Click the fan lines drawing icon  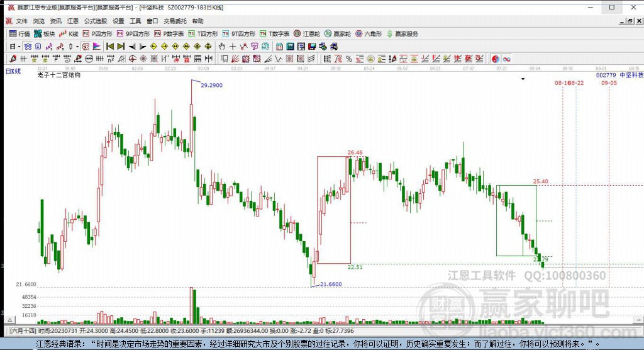point(235,59)
